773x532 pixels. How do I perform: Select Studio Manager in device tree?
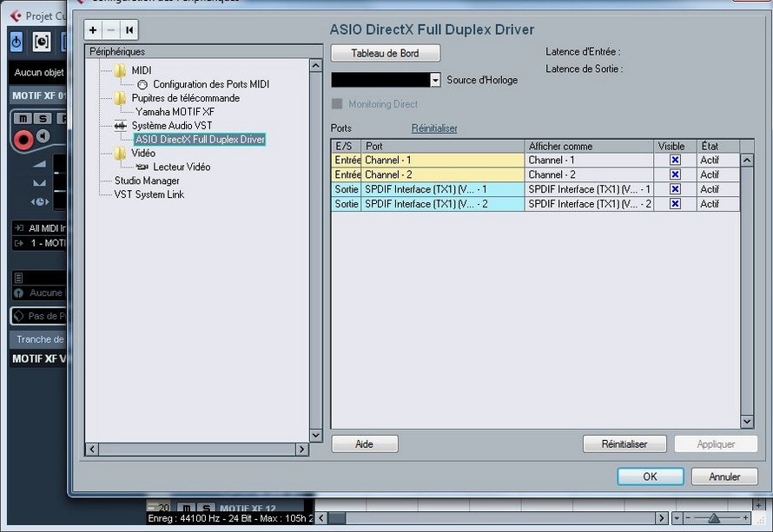point(147,181)
